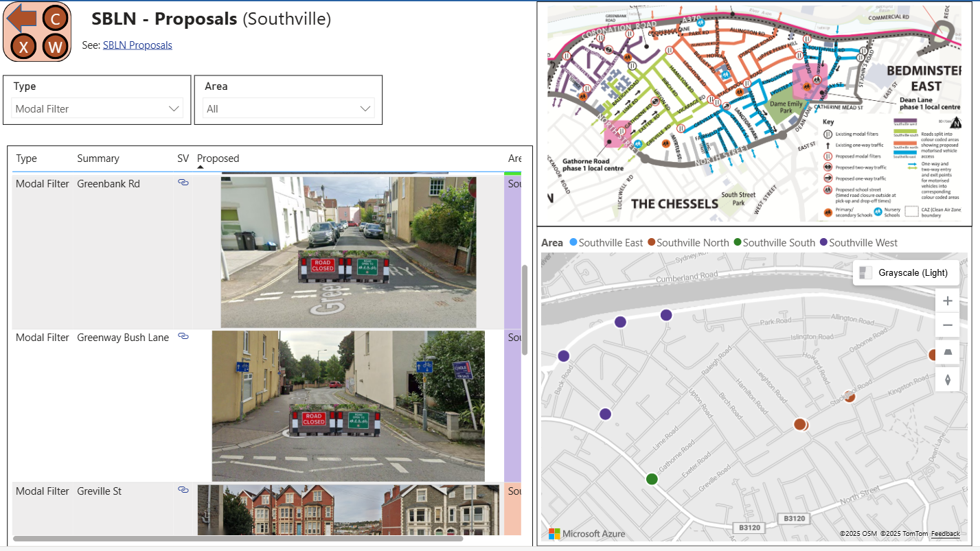Open the Greenbank Rd street view link icon
This screenshot has width=980, height=551.
tap(183, 183)
